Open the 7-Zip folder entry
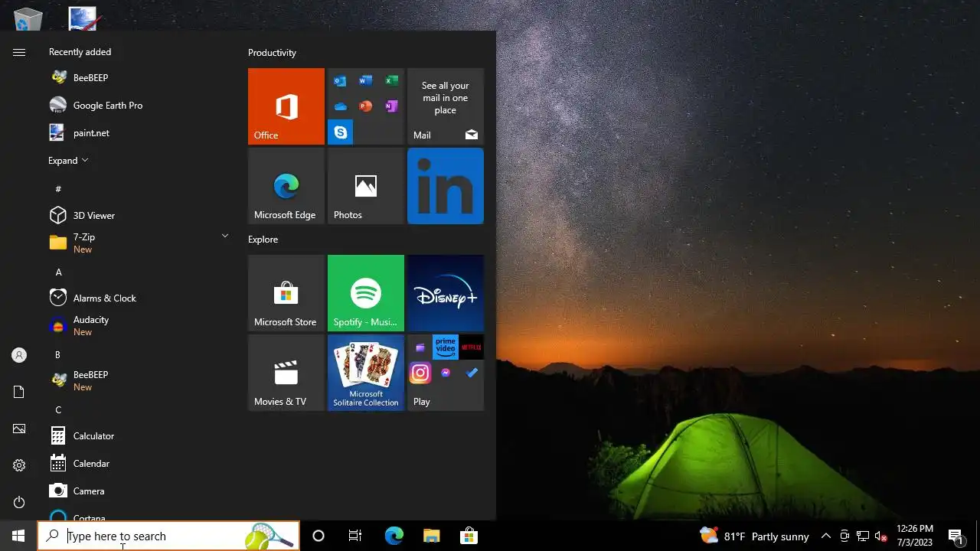The image size is (980, 551). [x=139, y=243]
